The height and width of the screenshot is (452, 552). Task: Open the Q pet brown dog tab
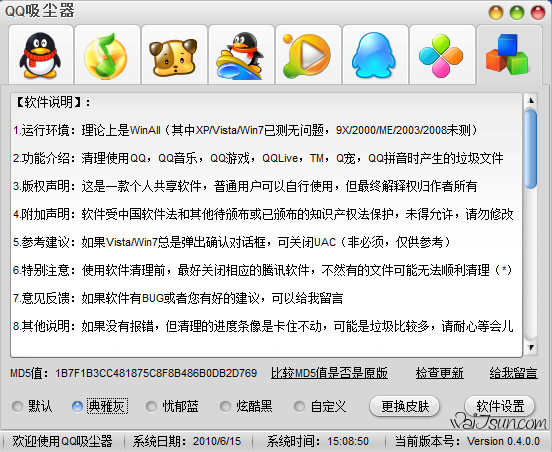174,55
